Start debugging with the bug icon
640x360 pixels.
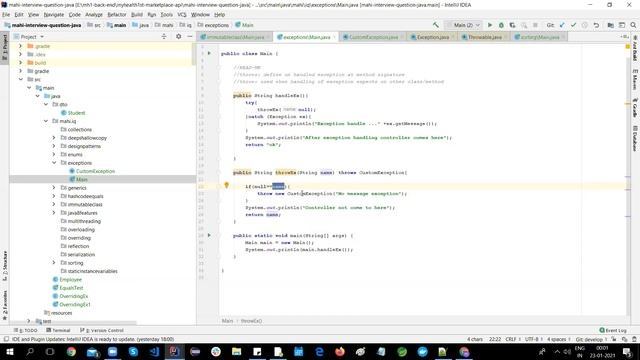(x=501, y=25)
